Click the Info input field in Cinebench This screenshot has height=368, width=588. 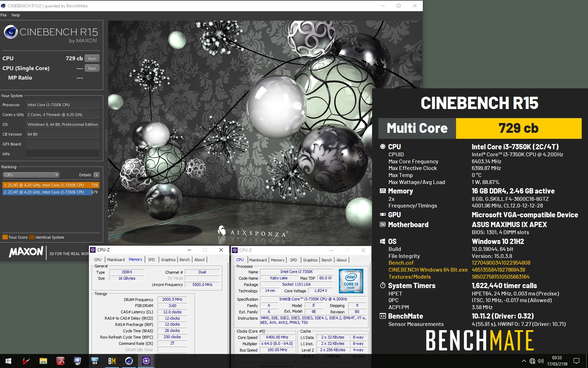(x=63, y=154)
